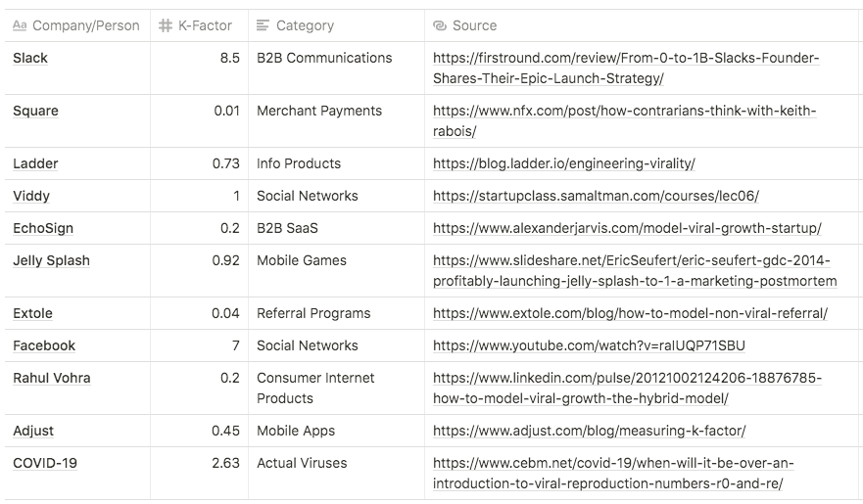Open the COVID-19 row page

click(45, 463)
